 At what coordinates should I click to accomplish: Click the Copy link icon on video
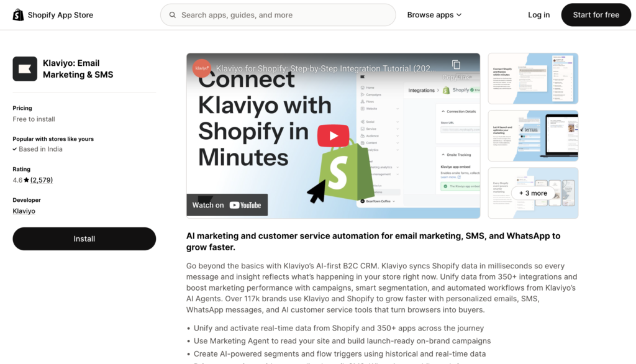pos(456,65)
